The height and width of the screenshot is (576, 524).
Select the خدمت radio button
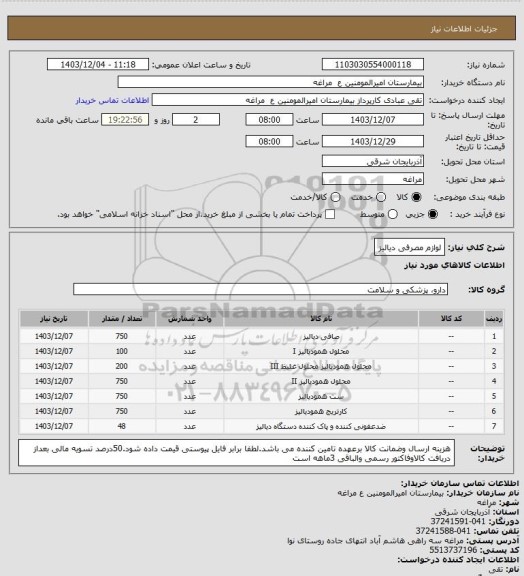[x=381, y=197]
